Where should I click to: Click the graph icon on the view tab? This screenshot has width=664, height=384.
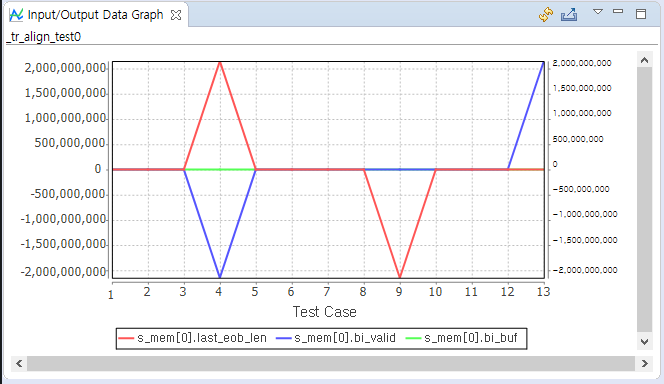coord(16,15)
